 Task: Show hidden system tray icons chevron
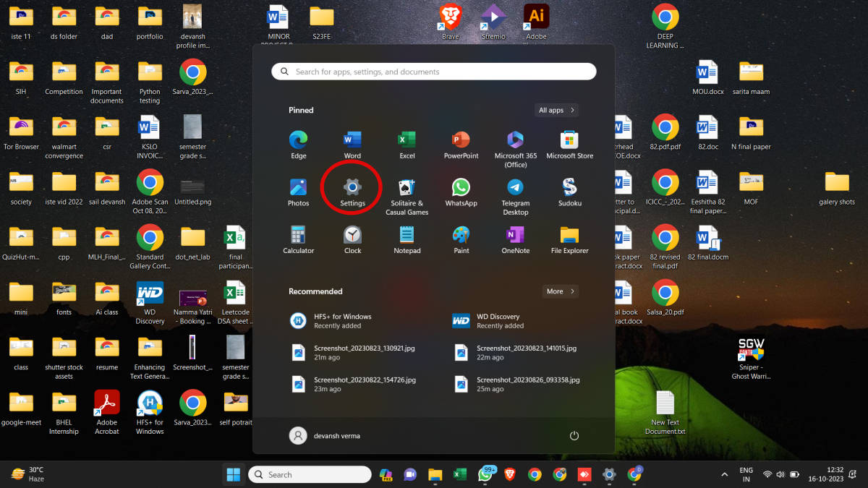725,475
